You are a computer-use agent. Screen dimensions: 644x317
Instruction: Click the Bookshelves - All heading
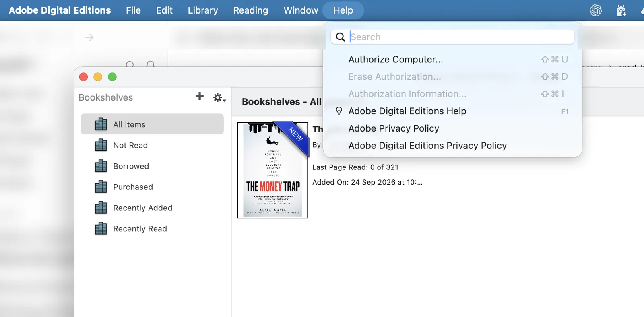click(282, 102)
